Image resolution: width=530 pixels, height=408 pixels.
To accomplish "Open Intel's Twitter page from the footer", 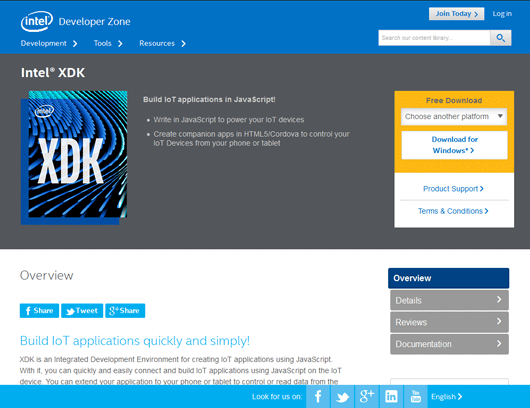I will coord(342,397).
